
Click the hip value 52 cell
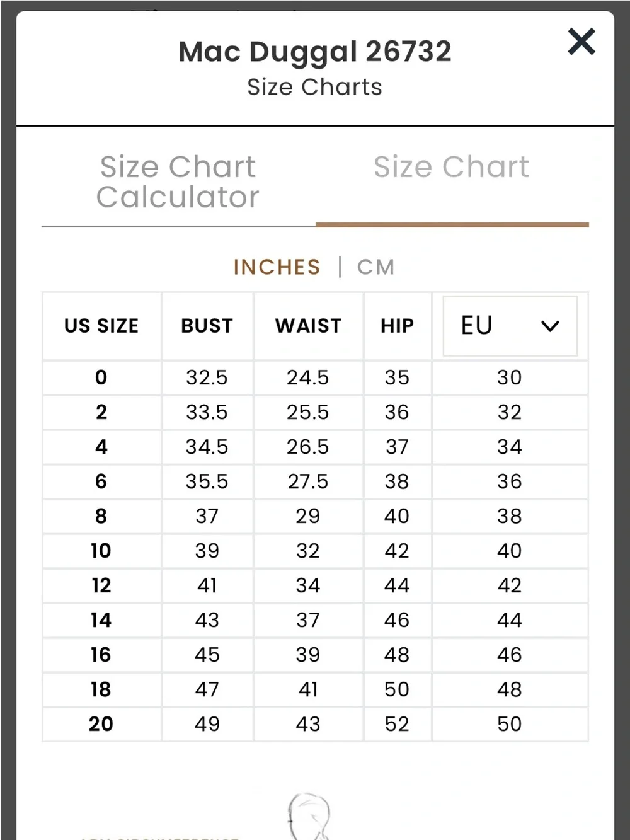[x=398, y=724]
